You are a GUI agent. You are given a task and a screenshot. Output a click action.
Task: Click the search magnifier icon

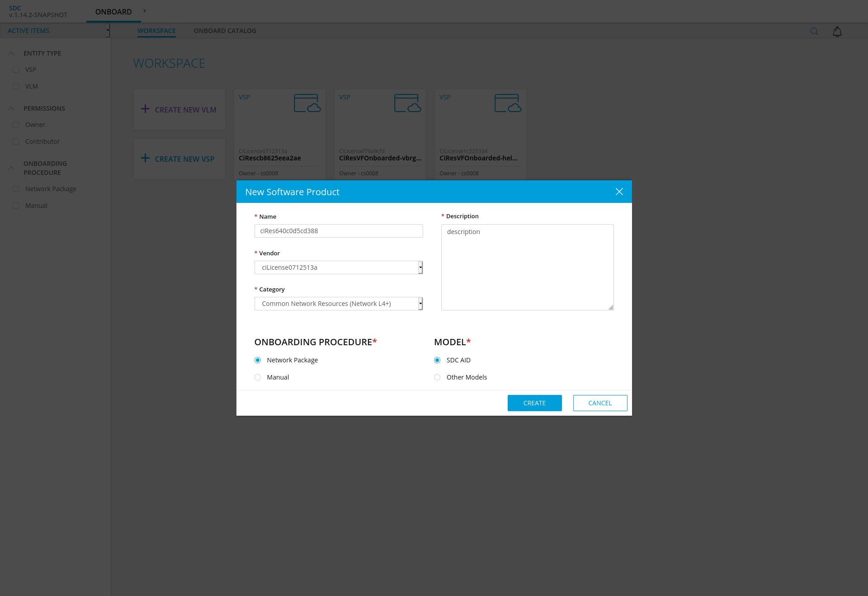[x=814, y=31]
